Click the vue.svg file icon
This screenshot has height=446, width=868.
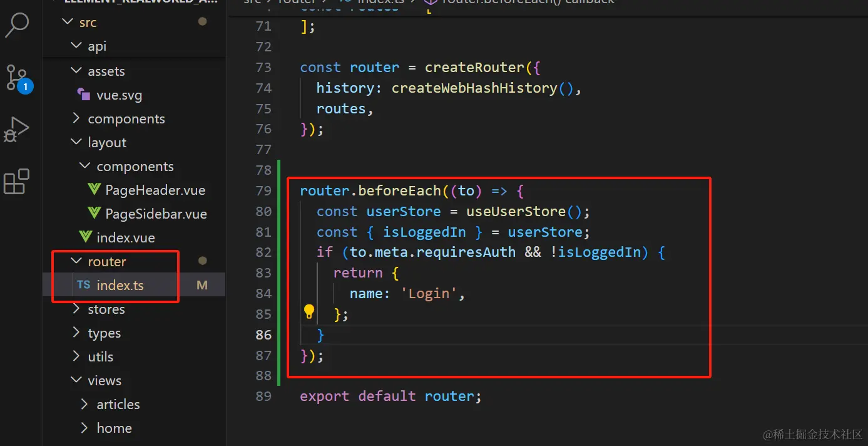click(x=84, y=95)
